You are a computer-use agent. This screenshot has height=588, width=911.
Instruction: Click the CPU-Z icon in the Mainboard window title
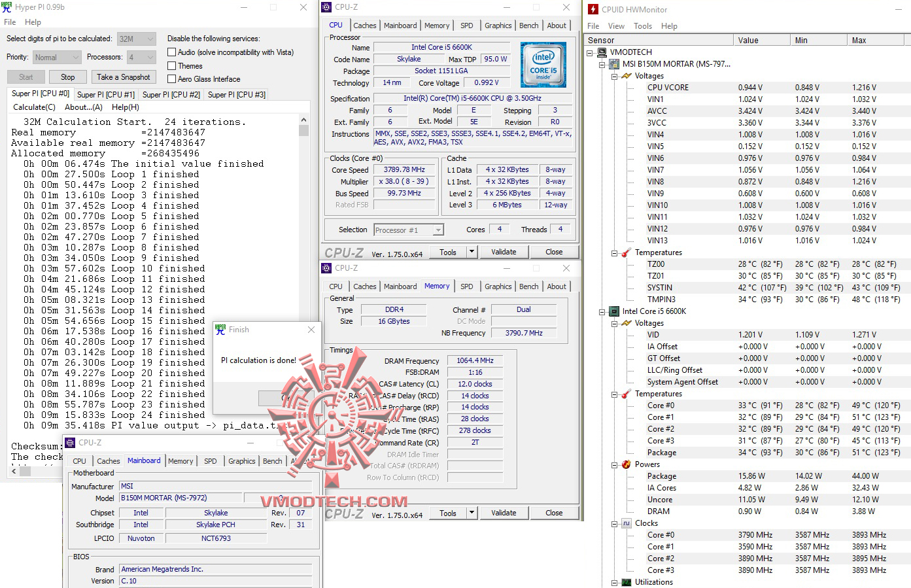tap(71, 443)
